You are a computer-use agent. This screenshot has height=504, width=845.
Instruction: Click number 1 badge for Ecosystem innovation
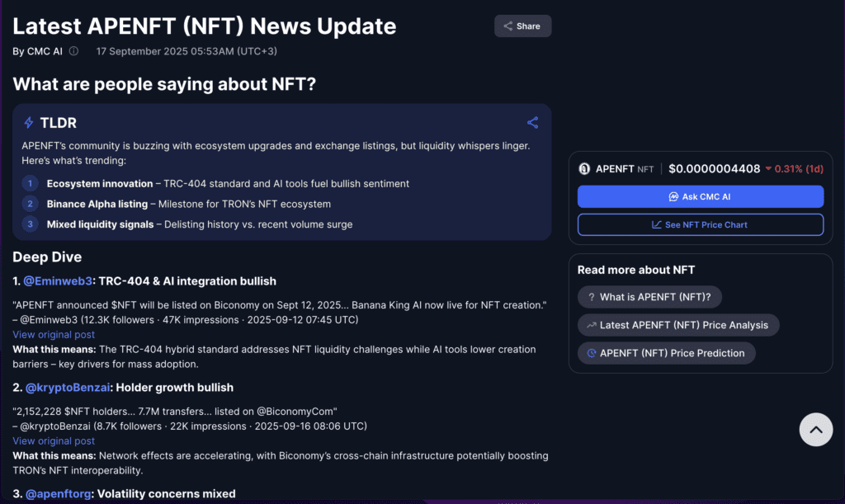click(x=31, y=184)
